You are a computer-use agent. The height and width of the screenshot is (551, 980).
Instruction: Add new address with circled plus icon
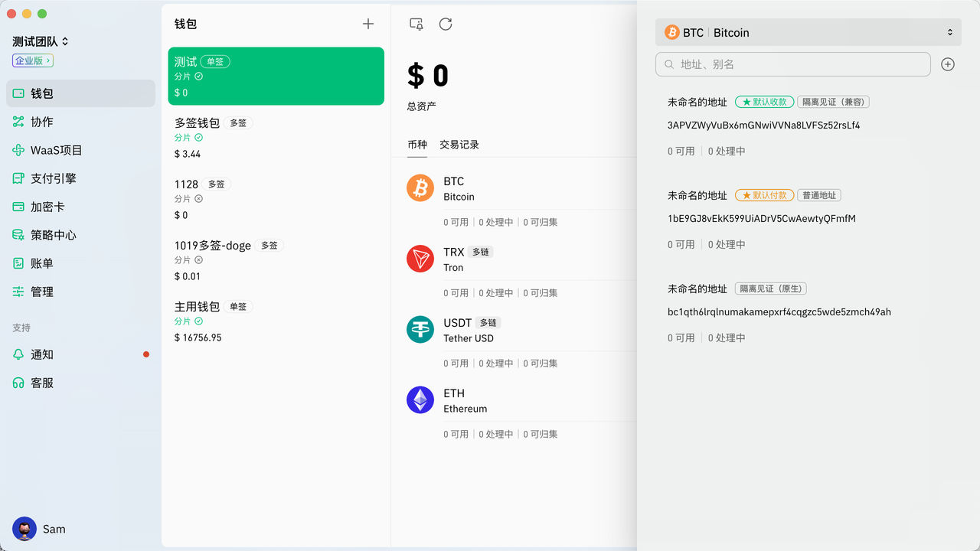(948, 64)
